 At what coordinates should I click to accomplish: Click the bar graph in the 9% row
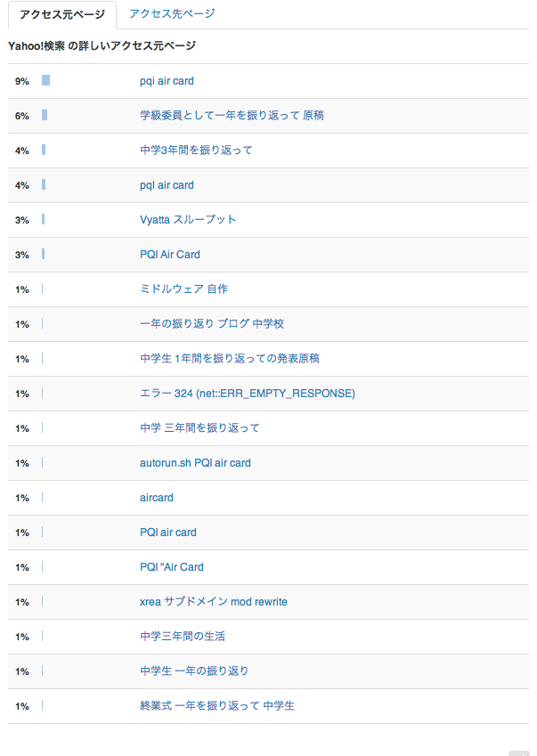coord(45,81)
